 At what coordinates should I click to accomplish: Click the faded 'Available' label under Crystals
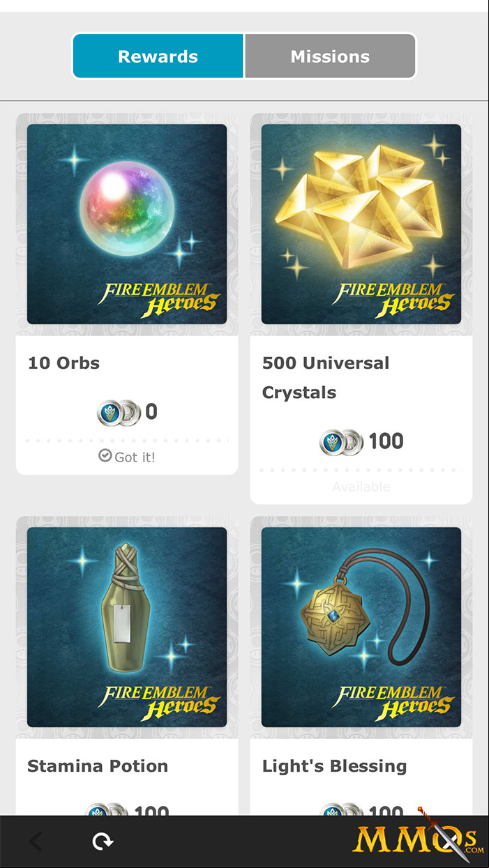pos(361,487)
